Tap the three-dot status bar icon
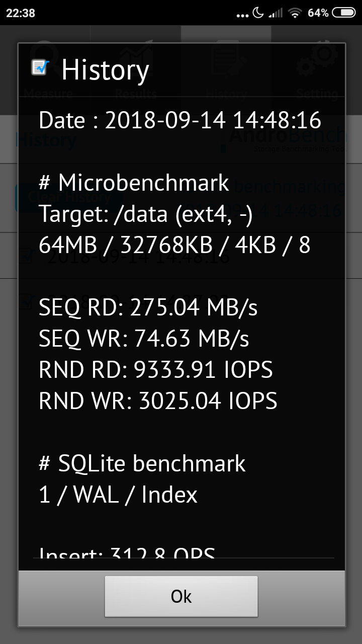The image size is (362, 644). coord(242,15)
